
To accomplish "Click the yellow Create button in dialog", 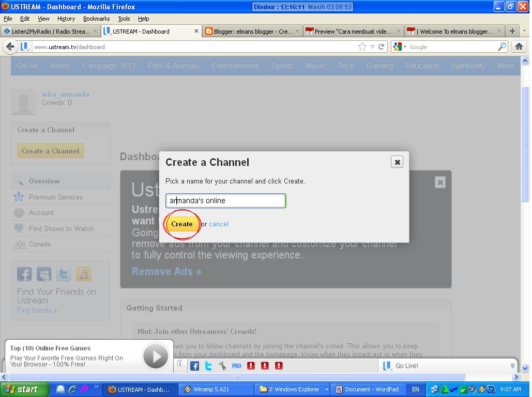I will [x=182, y=224].
